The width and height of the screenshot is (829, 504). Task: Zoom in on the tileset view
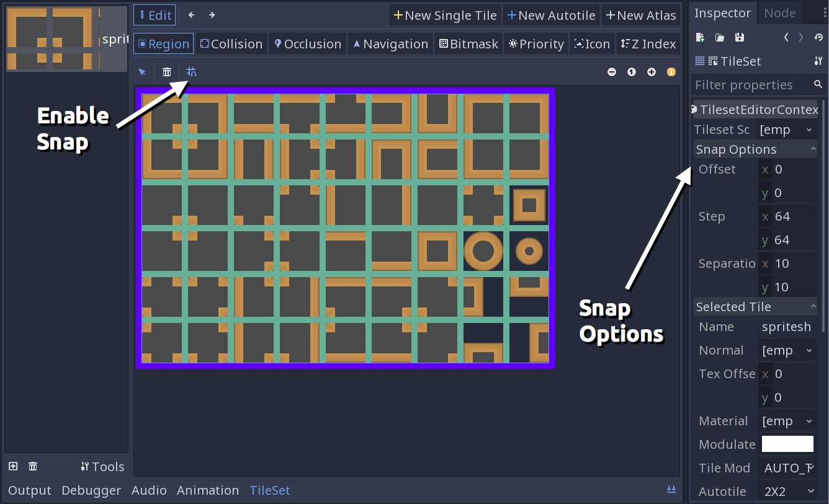pyautogui.click(x=652, y=72)
